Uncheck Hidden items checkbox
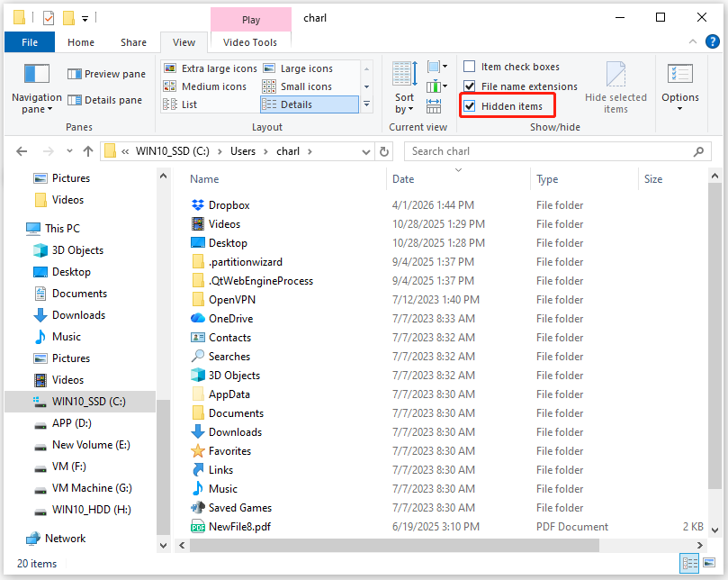This screenshot has height=580, width=728. click(x=470, y=106)
